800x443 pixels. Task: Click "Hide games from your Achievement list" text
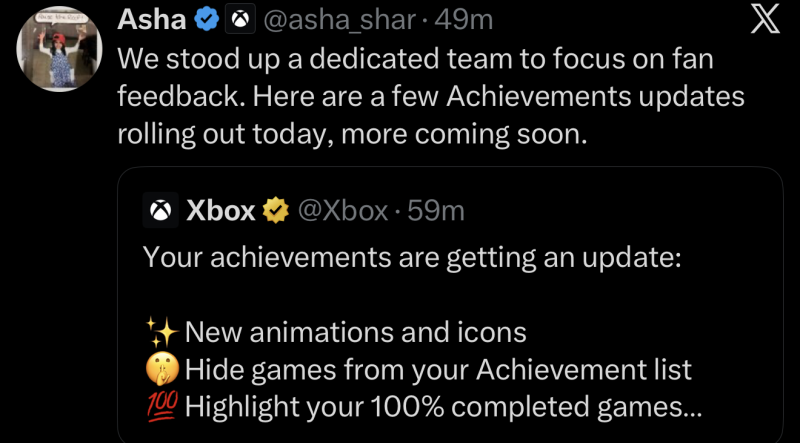(438, 370)
